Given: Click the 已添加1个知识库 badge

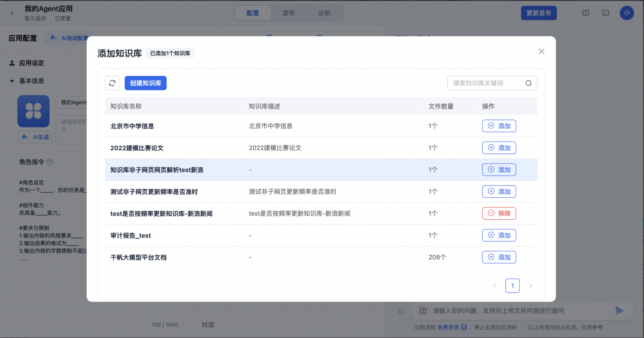Looking at the screenshot, I should click(x=170, y=53).
